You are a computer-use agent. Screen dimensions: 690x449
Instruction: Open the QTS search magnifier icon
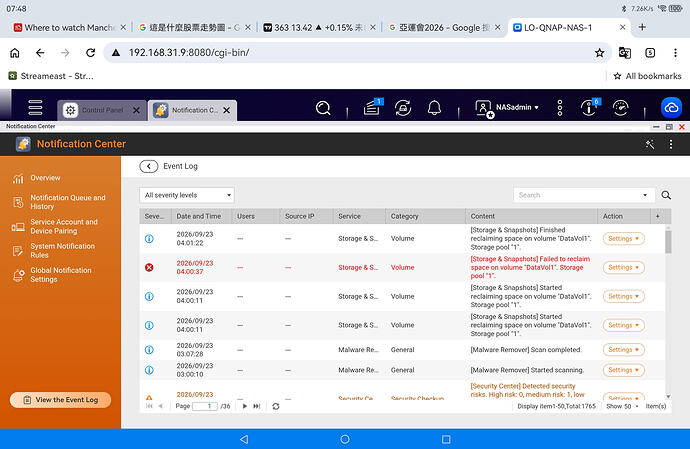tap(323, 108)
